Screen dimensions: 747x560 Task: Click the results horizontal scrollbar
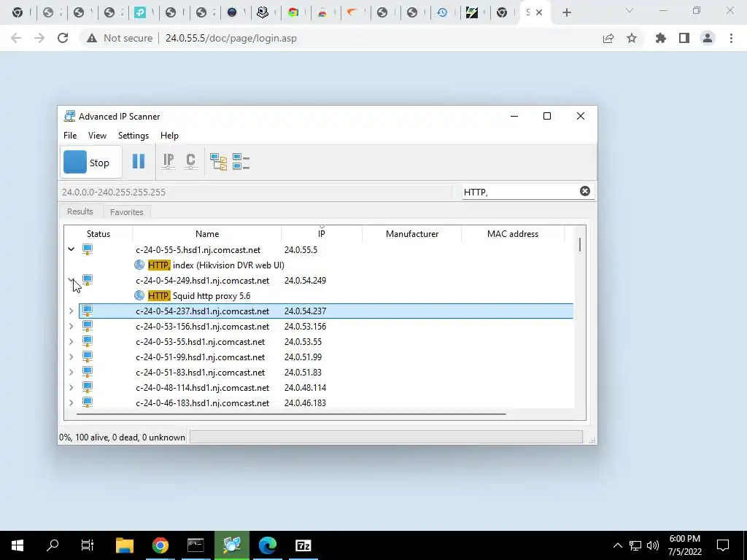click(x=291, y=414)
